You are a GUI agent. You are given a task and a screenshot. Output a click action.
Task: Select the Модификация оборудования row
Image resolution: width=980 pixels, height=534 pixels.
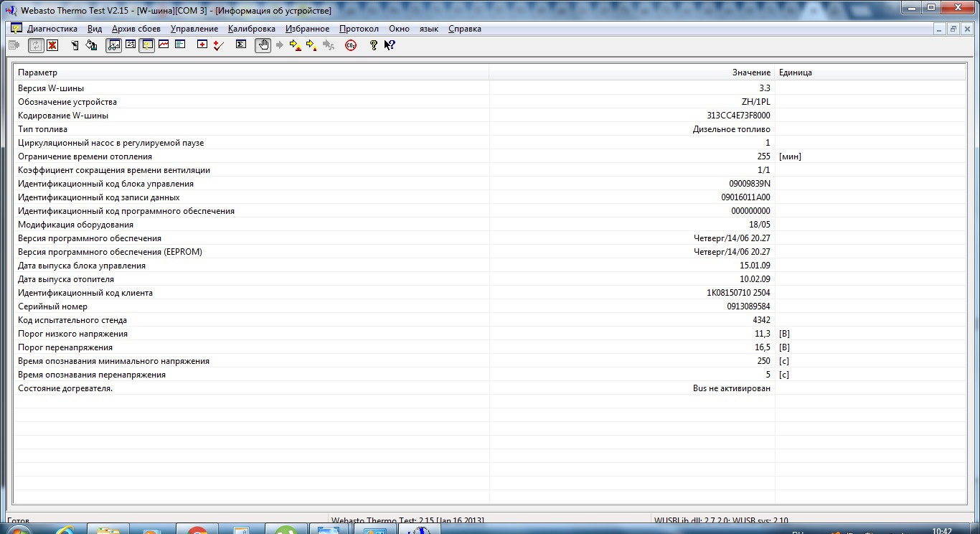coord(490,225)
